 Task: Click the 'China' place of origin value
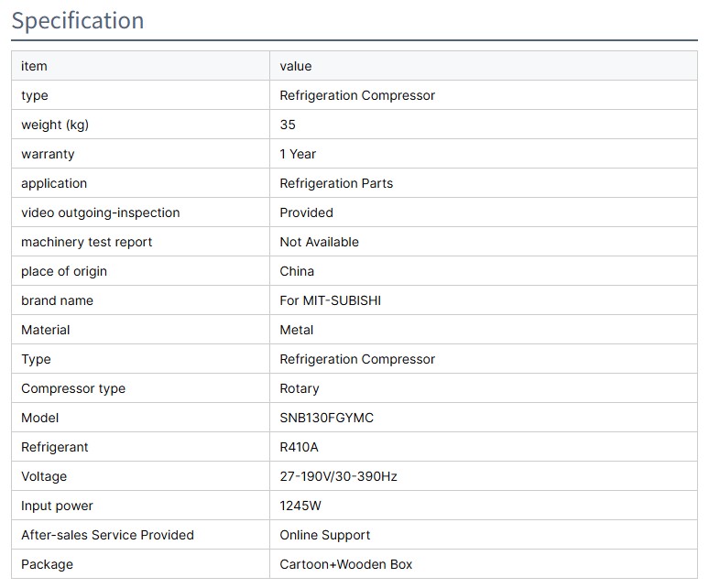point(297,271)
